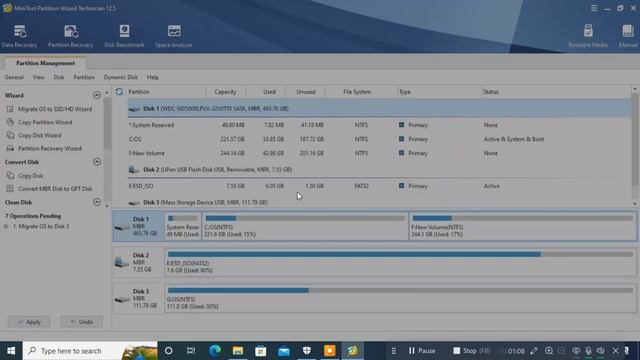The height and width of the screenshot is (360, 640).
Task: Select System Reserved partition row
Action: click(x=379, y=125)
